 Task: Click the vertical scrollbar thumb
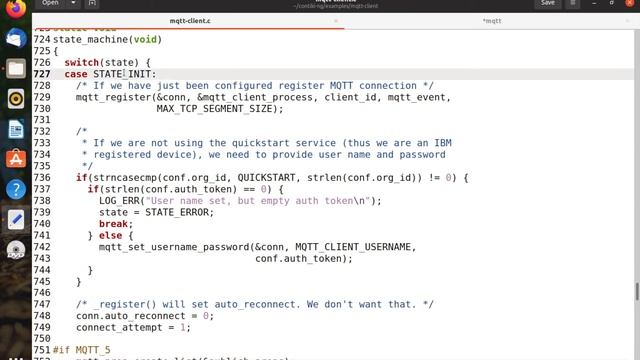(x=637, y=291)
